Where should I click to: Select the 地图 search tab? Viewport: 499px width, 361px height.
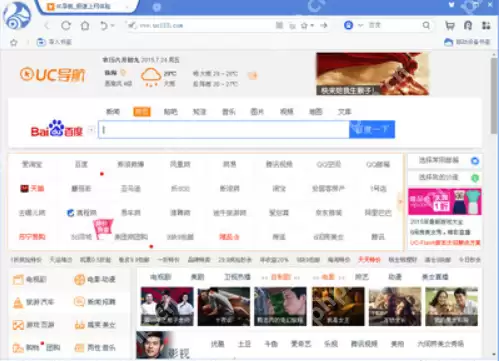(x=315, y=112)
